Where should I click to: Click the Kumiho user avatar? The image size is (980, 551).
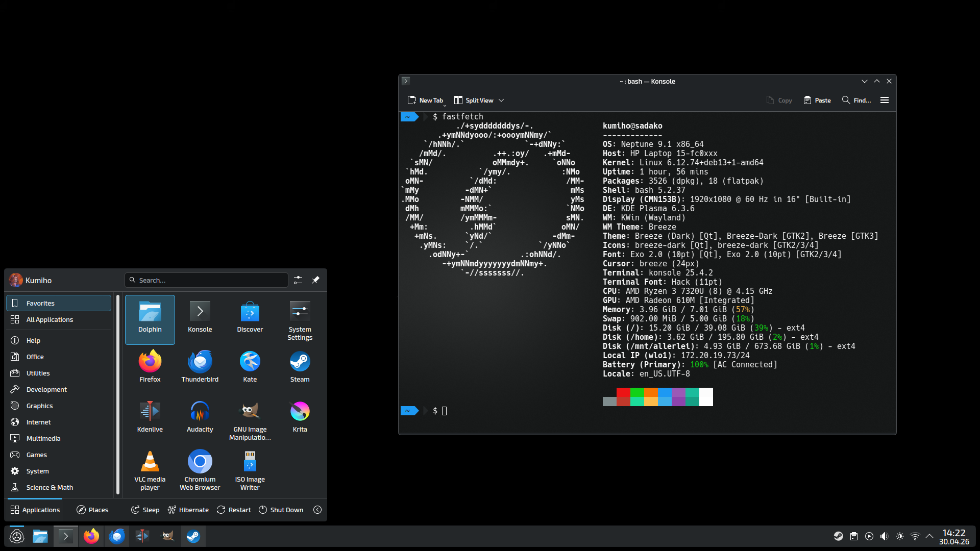(16, 280)
